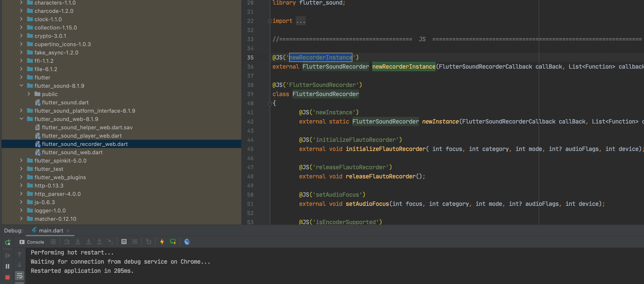644x284 pixels.
Task: Perform hot restart via green loop icon
Action: [x=173, y=242]
